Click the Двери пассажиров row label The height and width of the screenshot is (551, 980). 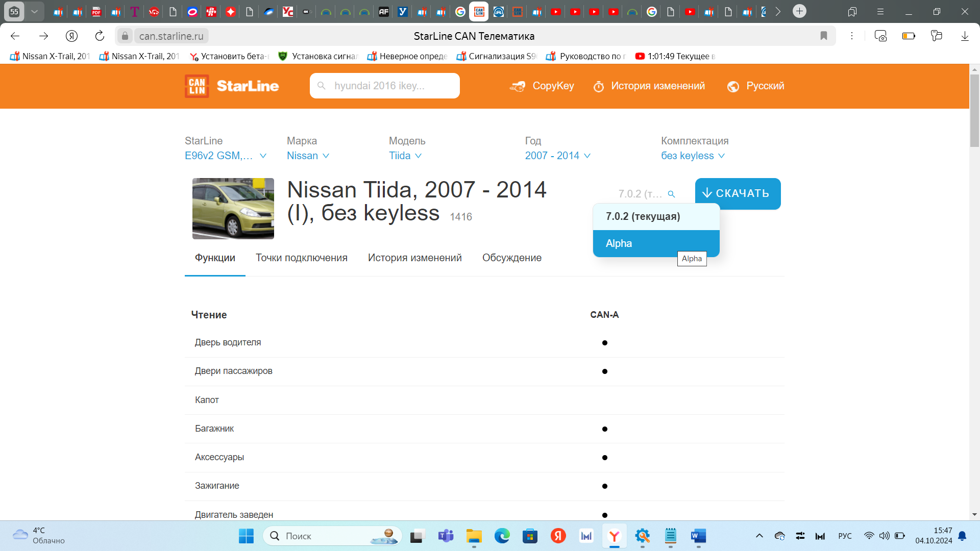pyautogui.click(x=234, y=371)
